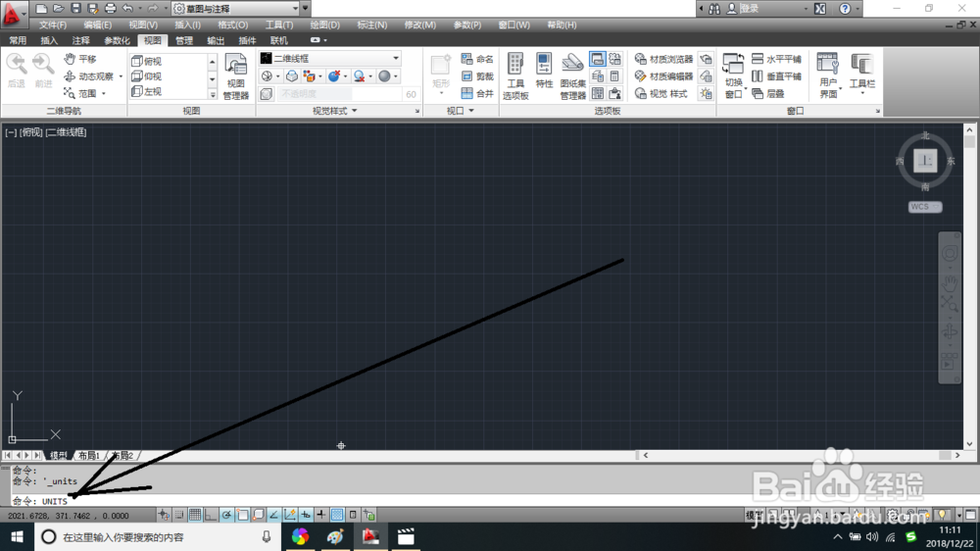Click the new file icon in quick access toolbar
Screen dimensions: 980x551
coord(41,8)
